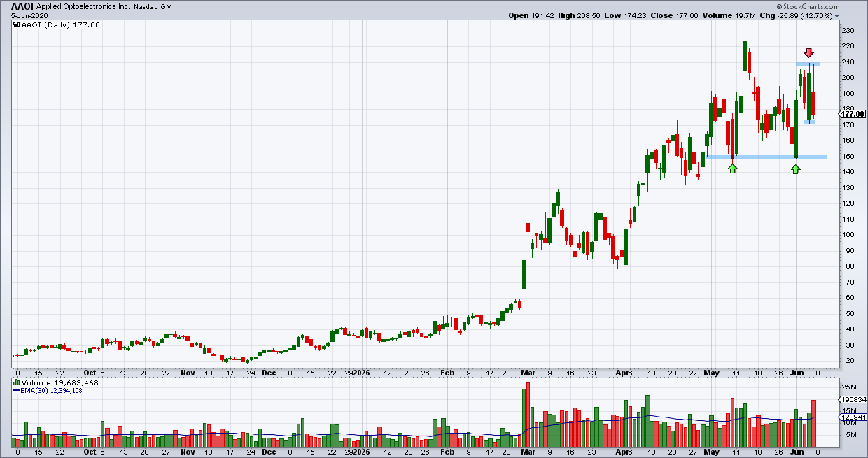The width and height of the screenshot is (868, 458).
Task: Click the 210 label on price axis
Action: 848,62
